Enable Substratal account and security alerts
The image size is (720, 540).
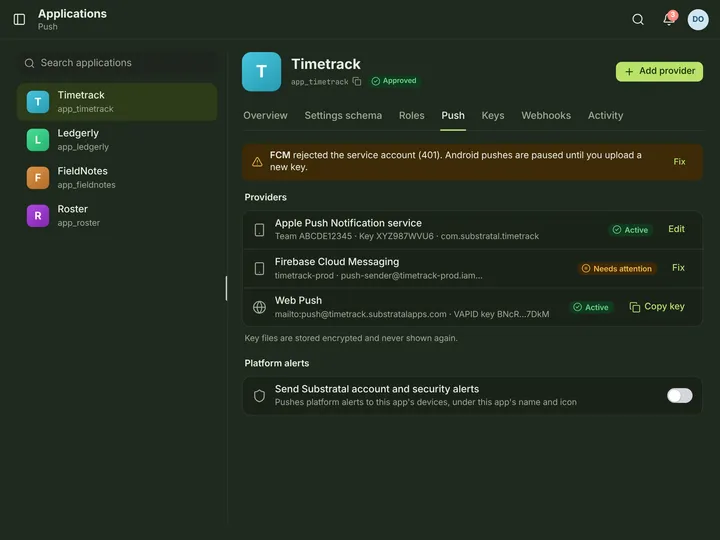pos(679,395)
